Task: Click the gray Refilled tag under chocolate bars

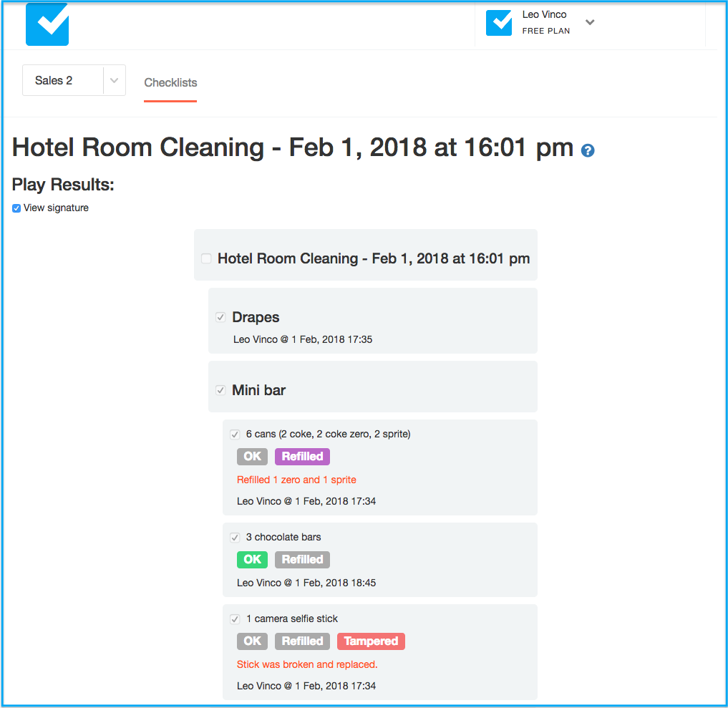Action: pos(302,559)
